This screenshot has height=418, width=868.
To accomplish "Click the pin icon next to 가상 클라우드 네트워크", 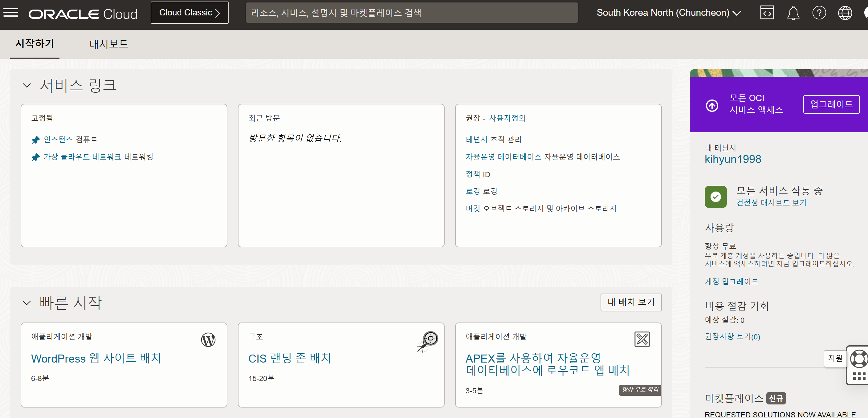I will click(x=36, y=157).
